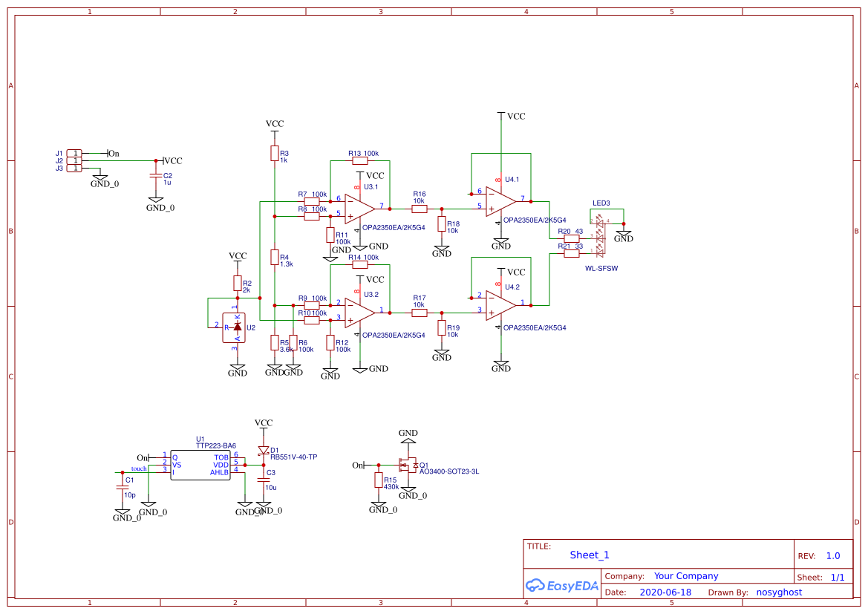Click the date field showing 2020-06-18
Image resolution: width=868 pixels, height=614 pixels.
pos(667,592)
